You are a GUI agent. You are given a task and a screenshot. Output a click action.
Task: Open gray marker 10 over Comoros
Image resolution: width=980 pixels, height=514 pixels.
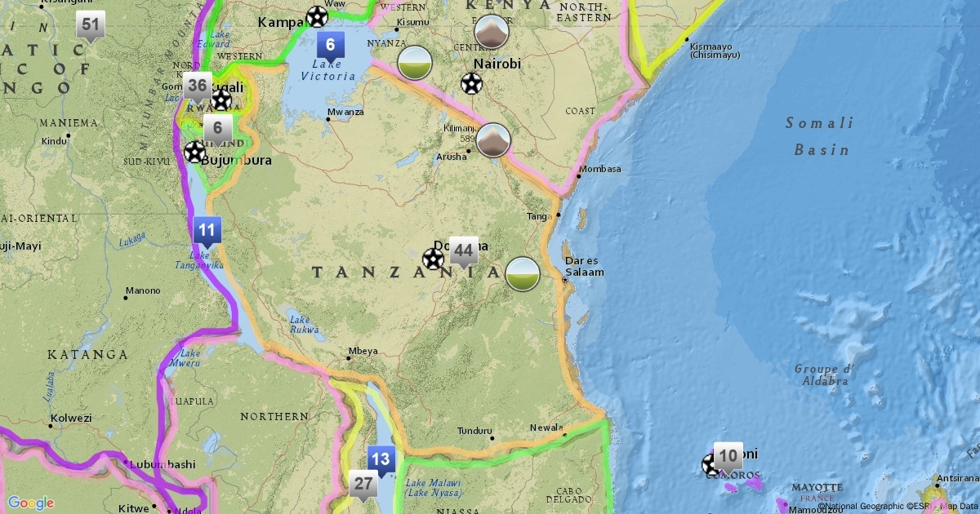(728, 455)
